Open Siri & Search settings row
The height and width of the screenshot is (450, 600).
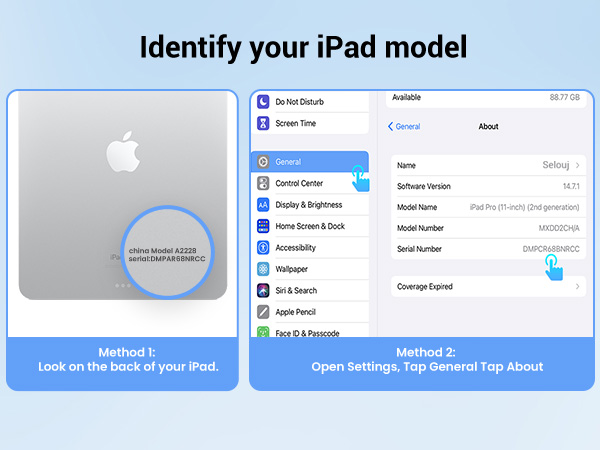click(x=310, y=290)
